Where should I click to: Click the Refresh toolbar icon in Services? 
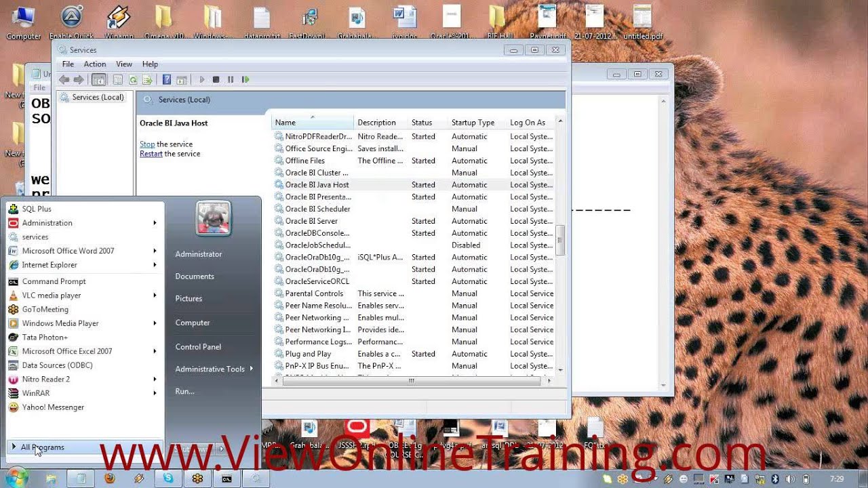(x=133, y=80)
